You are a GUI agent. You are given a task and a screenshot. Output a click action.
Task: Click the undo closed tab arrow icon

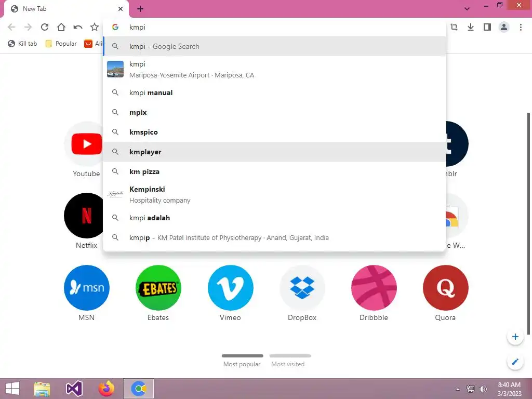tap(78, 27)
